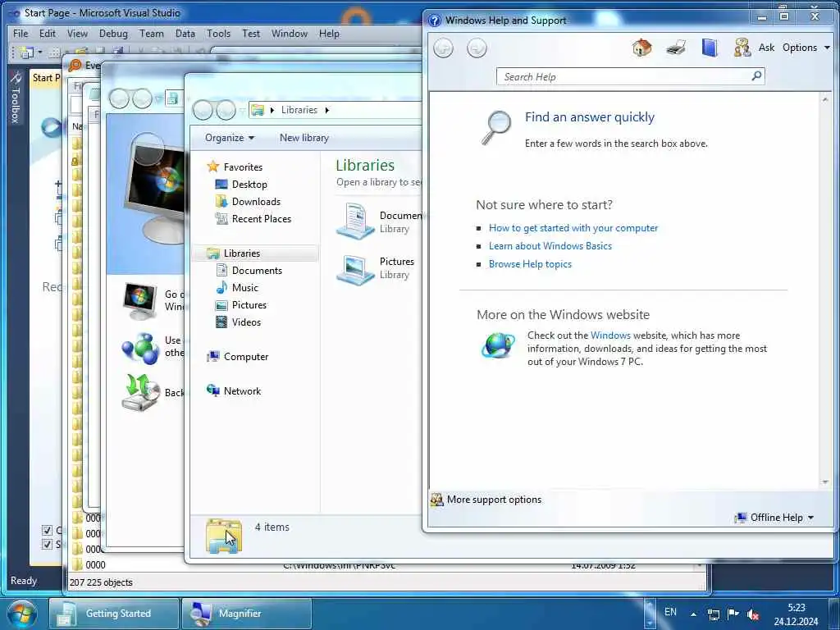Image resolution: width=840 pixels, height=630 pixels.
Task: Open the Visual Studio Toolbox side panel
Action: click(x=15, y=97)
